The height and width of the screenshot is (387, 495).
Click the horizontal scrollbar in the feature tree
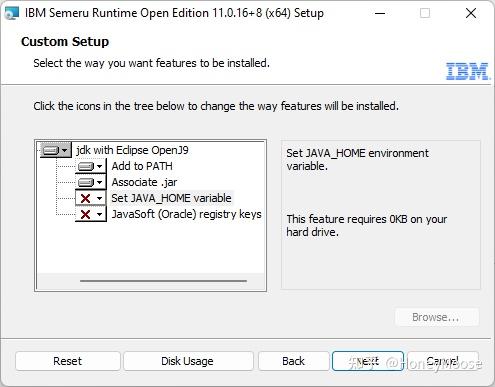[163, 281]
